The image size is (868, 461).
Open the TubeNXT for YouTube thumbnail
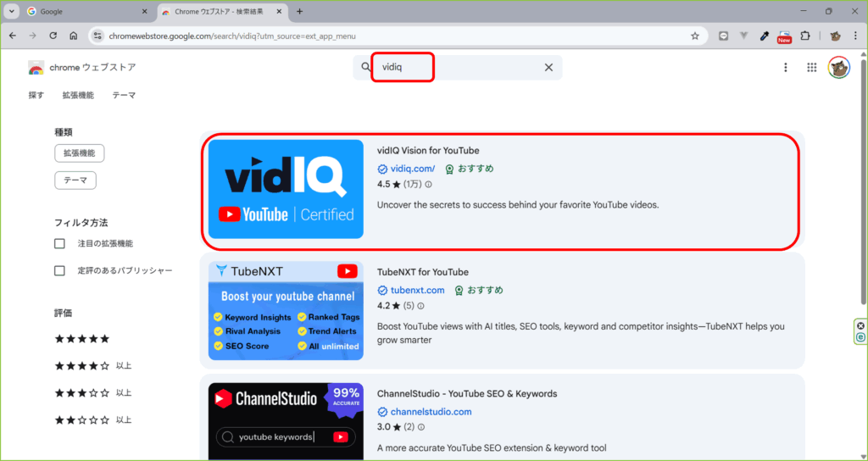click(286, 310)
